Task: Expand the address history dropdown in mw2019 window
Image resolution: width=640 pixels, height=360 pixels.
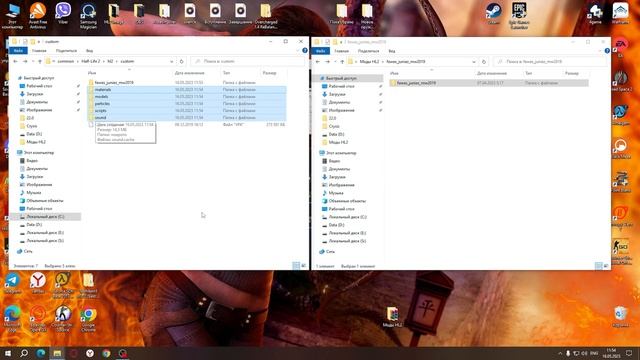Action: (x=473, y=62)
